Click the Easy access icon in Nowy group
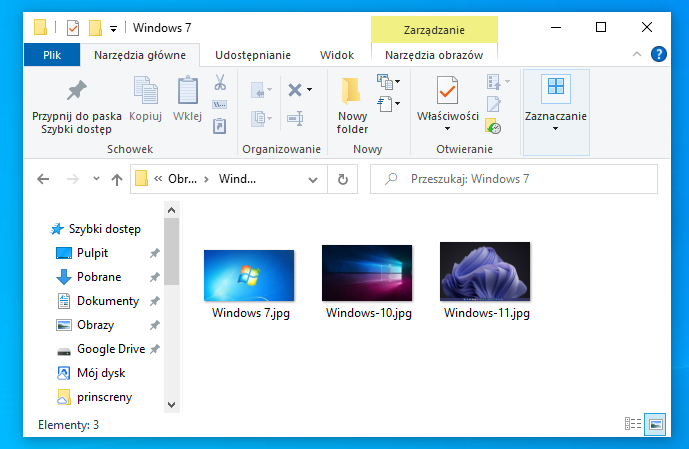This screenshot has height=449, width=689. [x=385, y=104]
